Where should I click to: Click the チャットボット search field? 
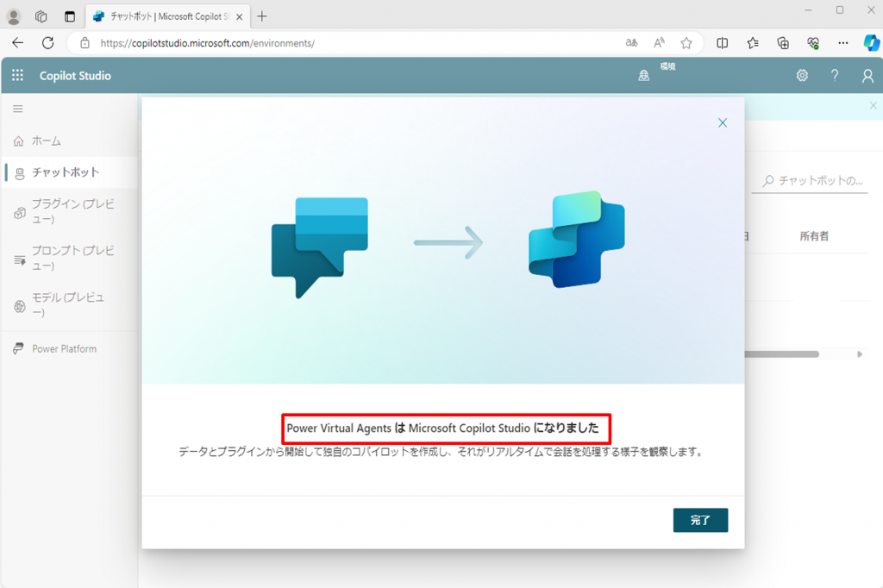[x=809, y=181]
